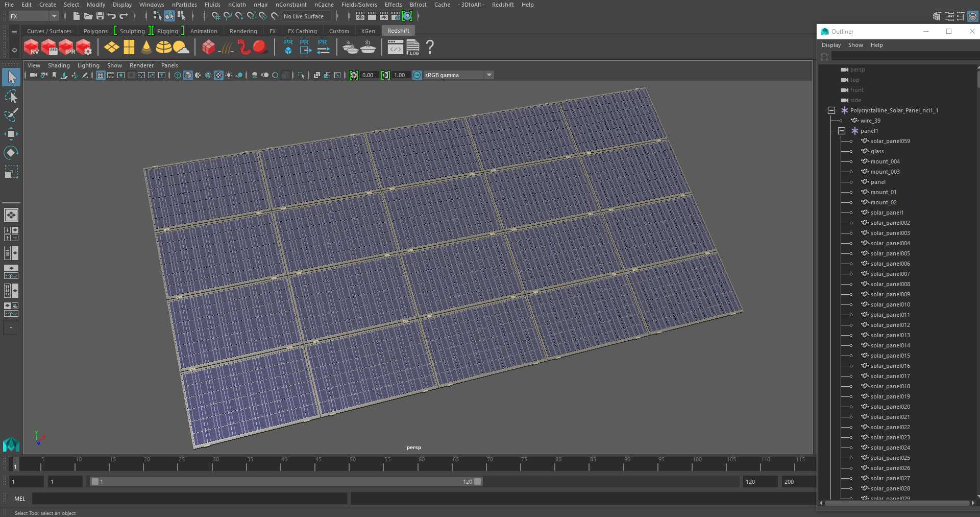Screen dimensions: 980x517
Task: Click frame 60 on the timeline
Action: point(418,464)
